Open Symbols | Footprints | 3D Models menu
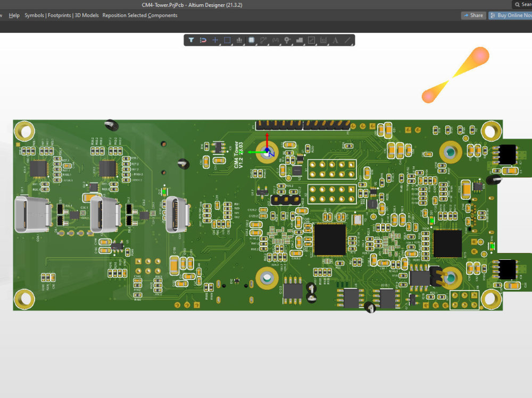 point(61,15)
